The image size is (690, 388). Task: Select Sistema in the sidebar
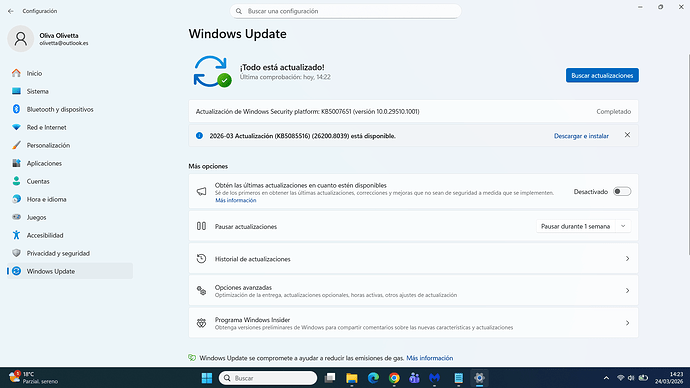click(x=70, y=91)
